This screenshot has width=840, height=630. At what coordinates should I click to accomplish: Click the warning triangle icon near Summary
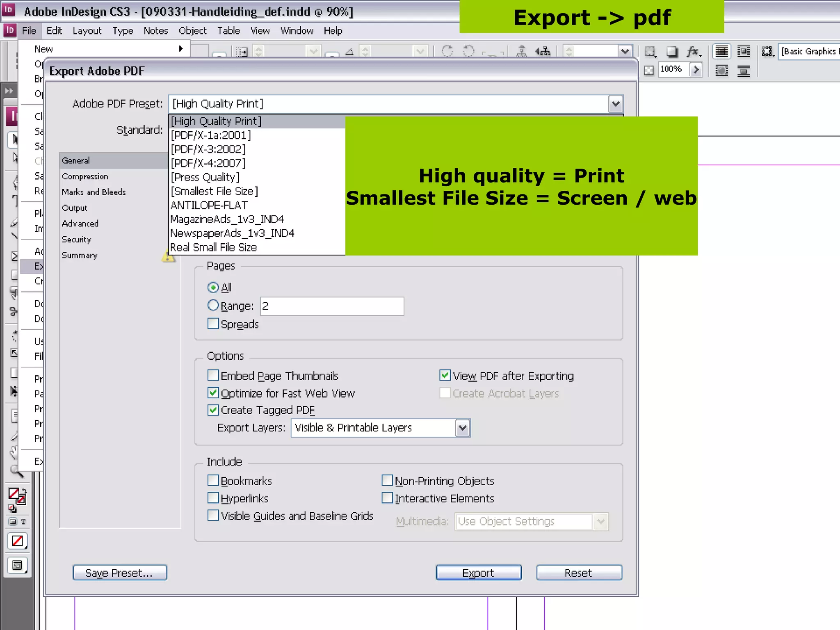point(168,257)
